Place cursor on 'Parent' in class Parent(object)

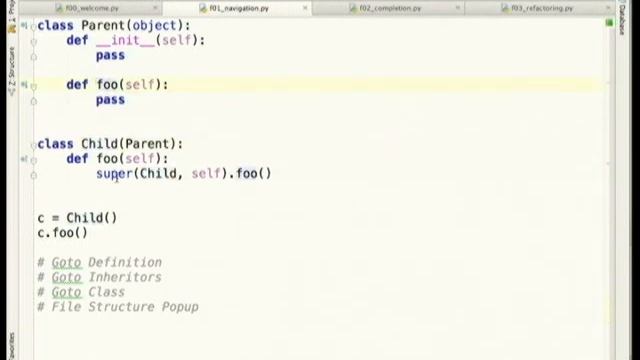click(x=103, y=26)
